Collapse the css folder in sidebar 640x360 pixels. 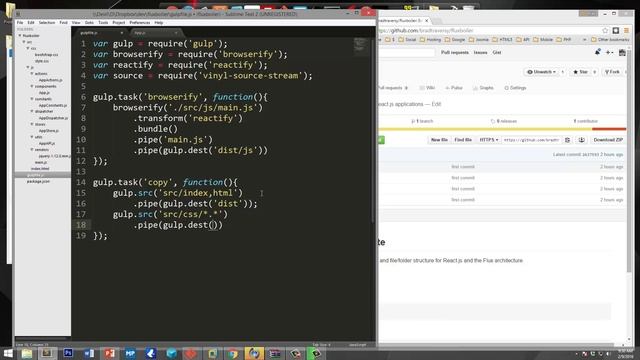[x=28, y=49]
